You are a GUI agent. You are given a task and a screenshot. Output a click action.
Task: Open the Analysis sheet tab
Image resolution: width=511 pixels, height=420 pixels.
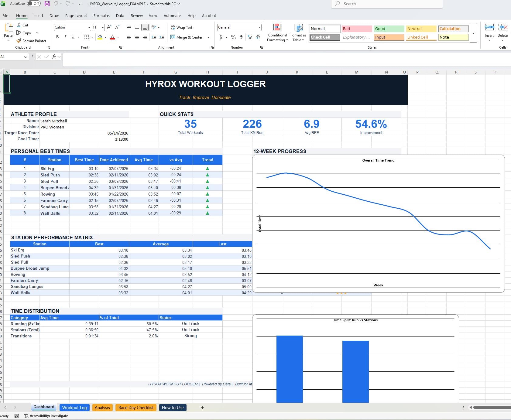point(102,408)
